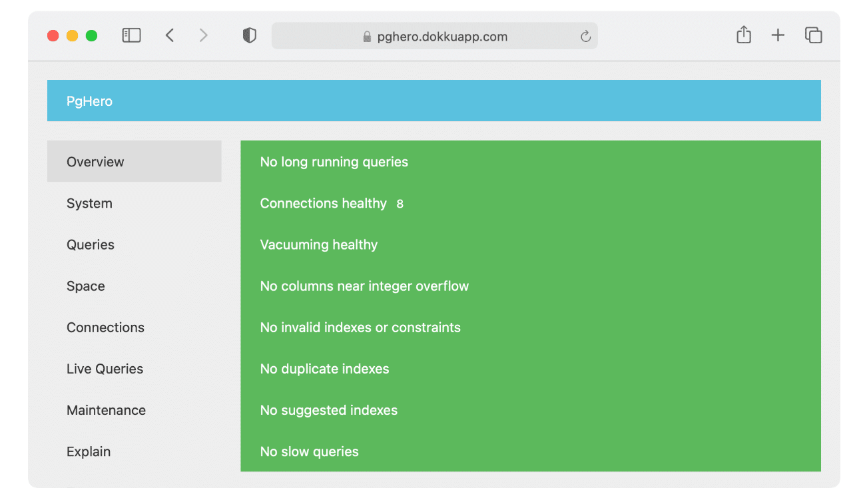This screenshot has height=504, width=865.
Task: View the Live Queries page
Action: click(105, 368)
